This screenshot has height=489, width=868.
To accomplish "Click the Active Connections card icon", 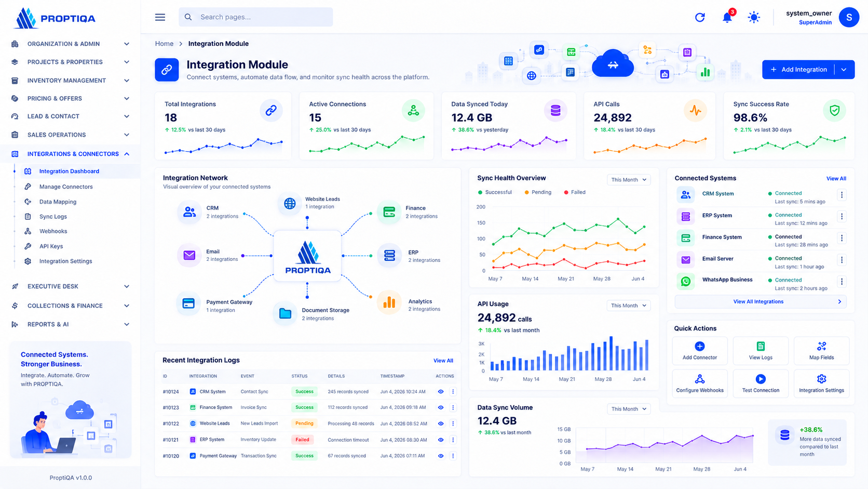I will click(x=413, y=111).
